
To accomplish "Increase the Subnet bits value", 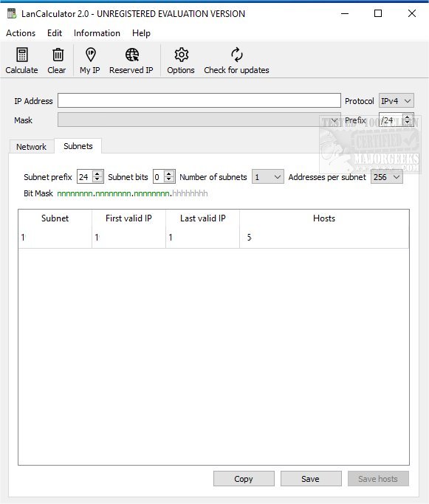I will (169, 174).
